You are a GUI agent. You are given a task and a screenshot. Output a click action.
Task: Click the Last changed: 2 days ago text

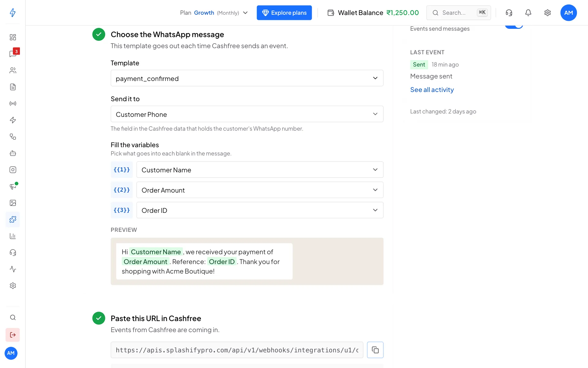click(443, 111)
